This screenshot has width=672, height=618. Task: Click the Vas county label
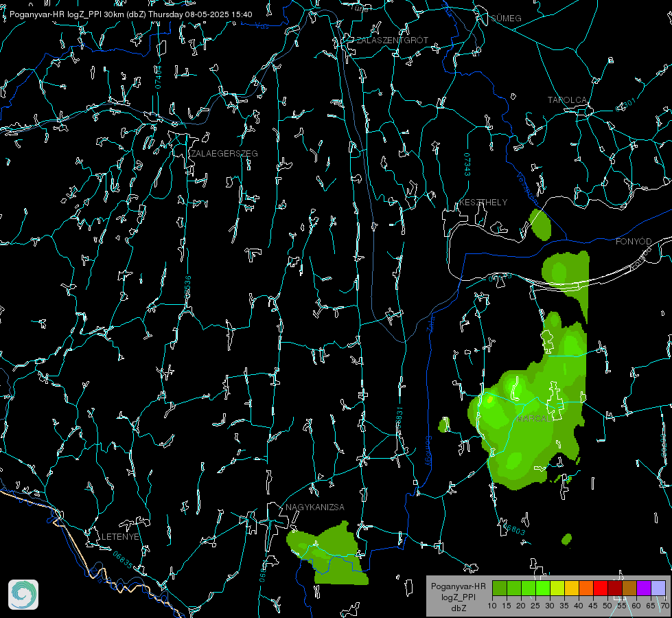(262, 26)
